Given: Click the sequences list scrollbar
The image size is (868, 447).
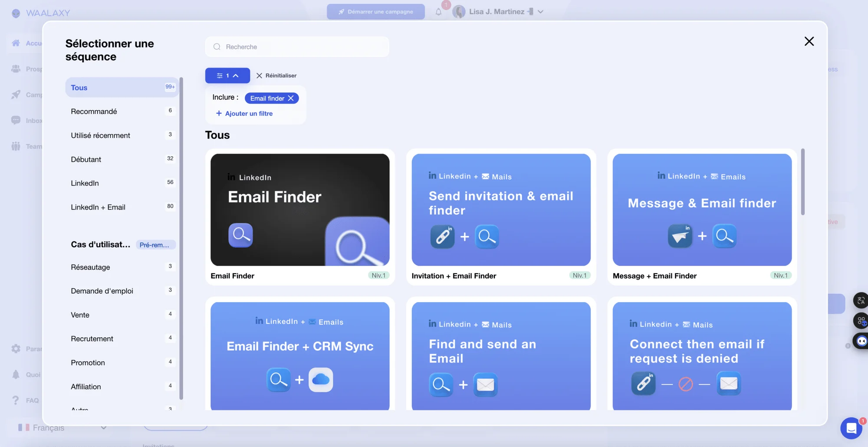Looking at the screenshot, I should (803, 182).
